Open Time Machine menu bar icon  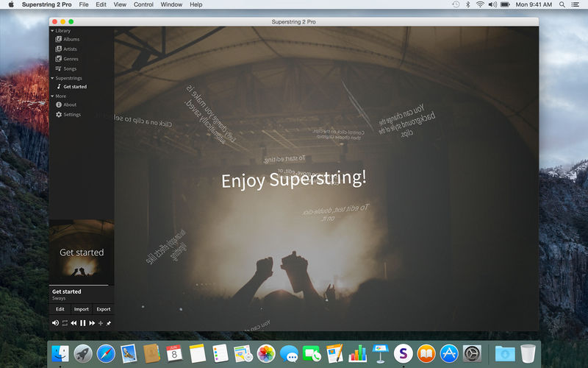(x=456, y=4)
